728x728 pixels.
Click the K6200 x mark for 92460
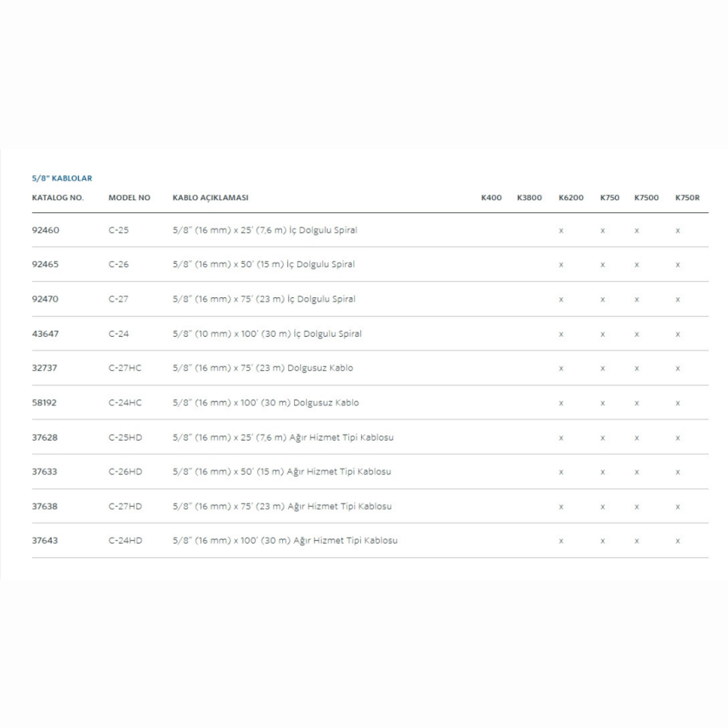coord(561,231)
